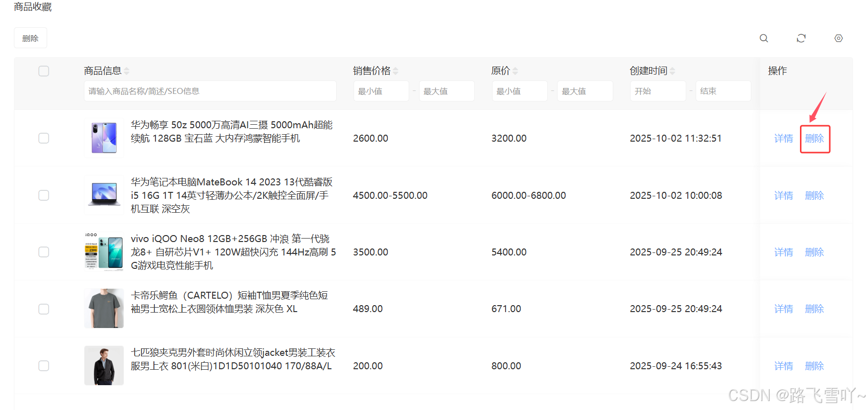Screen dimensions: 868x410
Task: Sort by 销售价格 column arrows
Action: pyautogui.click(x=396, y=71)
